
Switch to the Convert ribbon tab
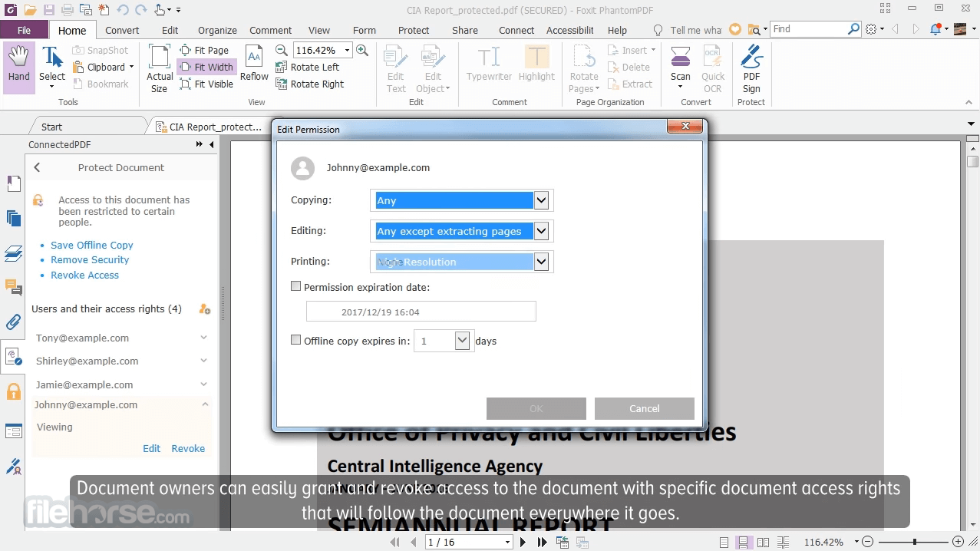122,30
